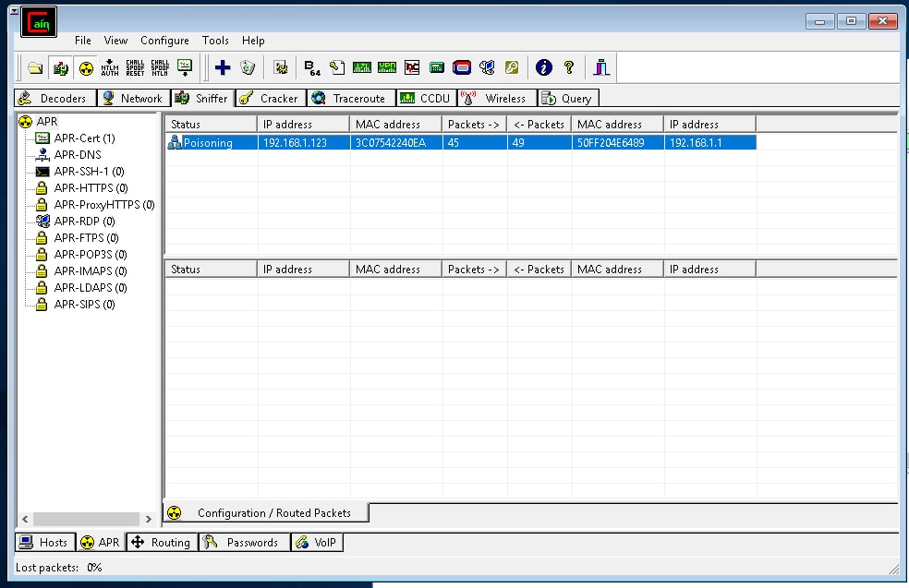This screenshot has height=588, width=909.
Task: Click the 50FF204E6489 MAC address cell
Action: coord(618,142)
